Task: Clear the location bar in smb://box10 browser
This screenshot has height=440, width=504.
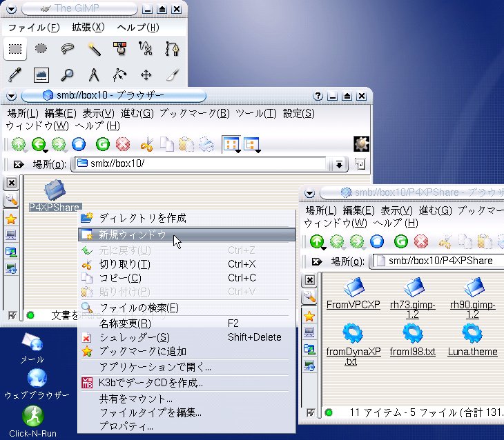Action: (x=19, y=164)
